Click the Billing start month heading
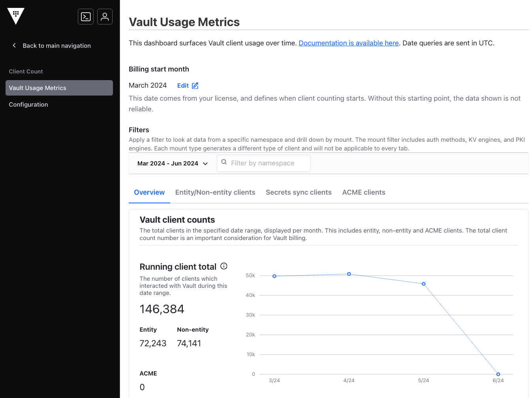This screenshot has height=398, width=532. (x=159, y=69)
